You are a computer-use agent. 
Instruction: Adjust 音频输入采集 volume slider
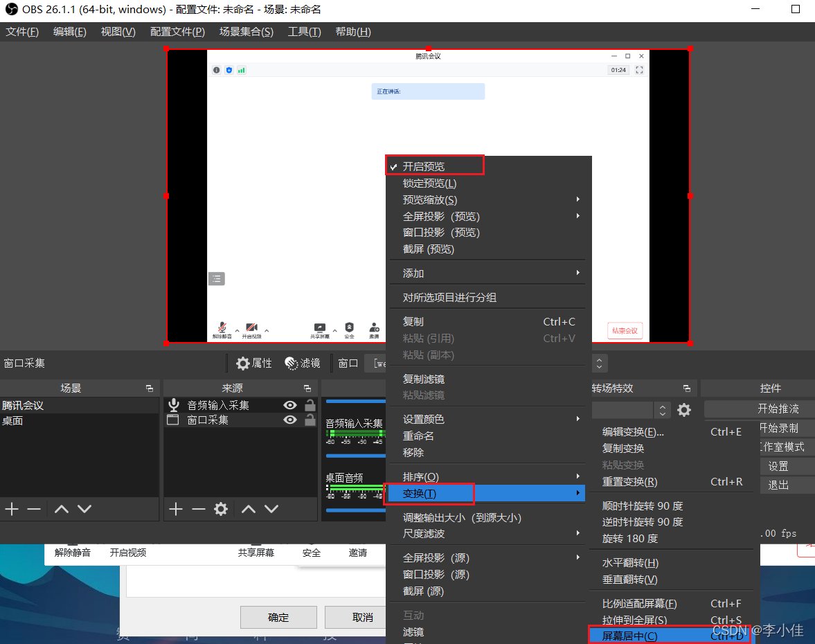point(355,456)
